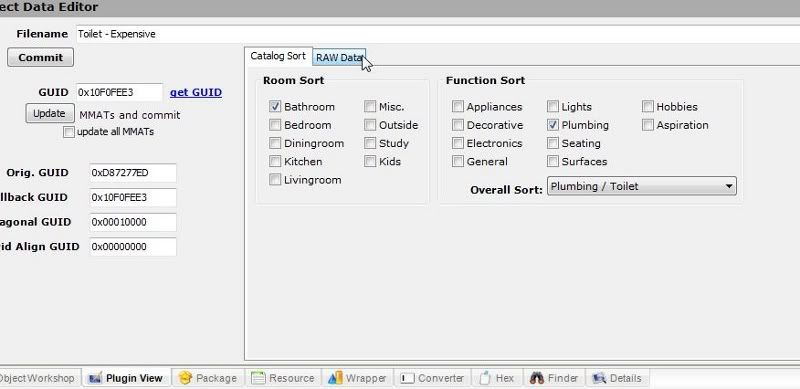800x389 pixels.
Task: Check the Outside room sort
Action: [370, 125]
